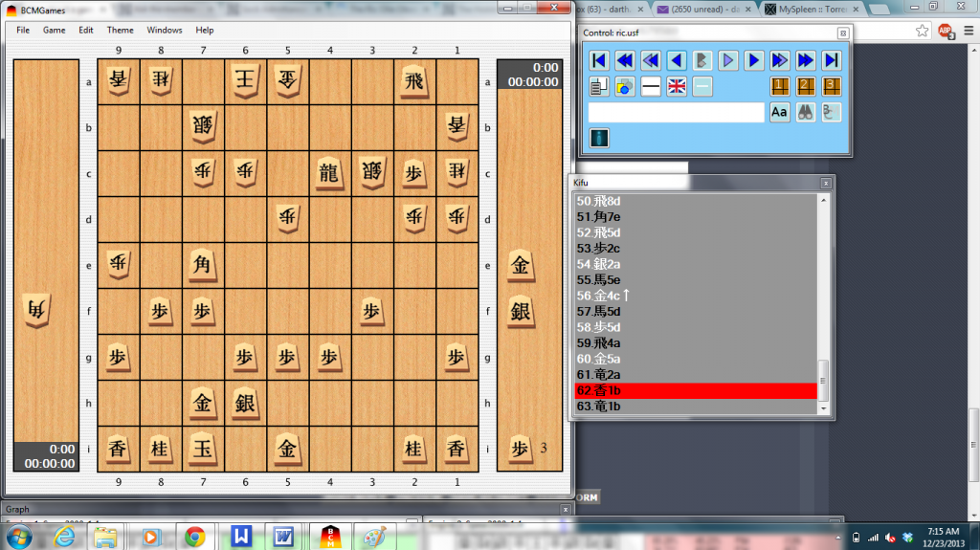Click the rook piece at 2a

click(413, 80)
